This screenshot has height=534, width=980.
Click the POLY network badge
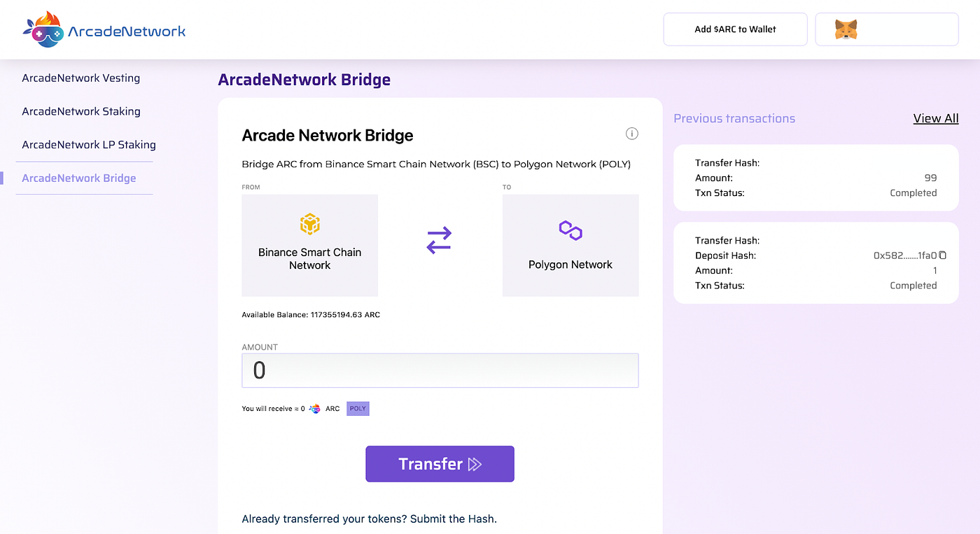click(x=358, y=409)
